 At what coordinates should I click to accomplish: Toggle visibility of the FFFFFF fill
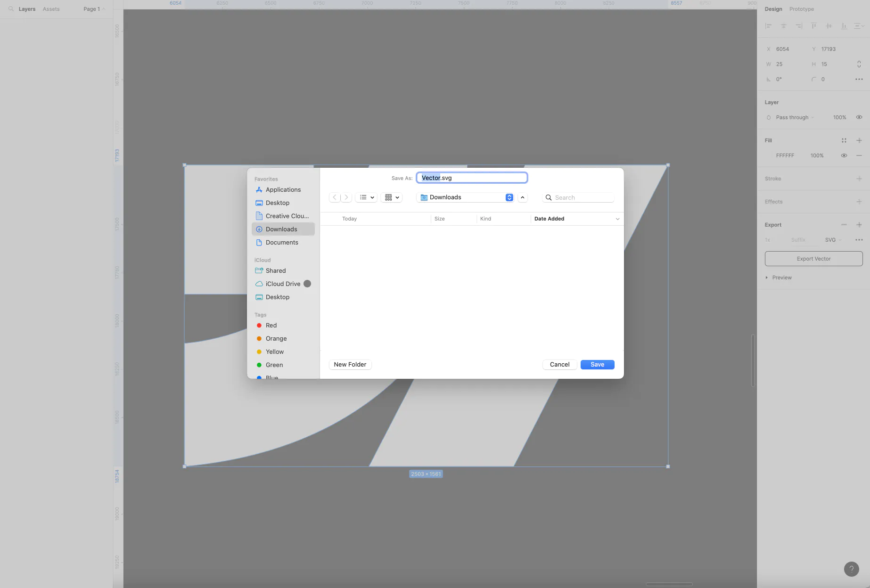coord(844,155)
